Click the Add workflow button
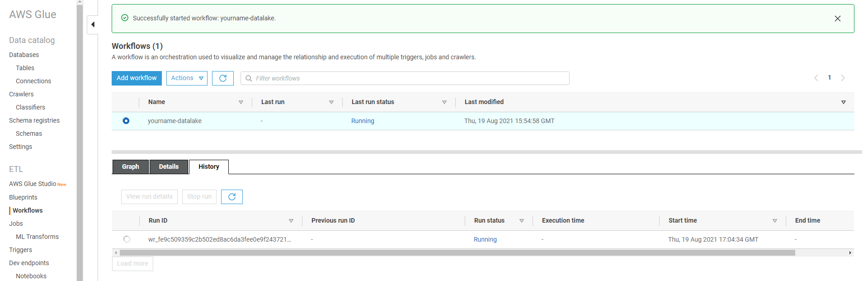The width and height of the screenshot is (868, 281). (137, 78)
